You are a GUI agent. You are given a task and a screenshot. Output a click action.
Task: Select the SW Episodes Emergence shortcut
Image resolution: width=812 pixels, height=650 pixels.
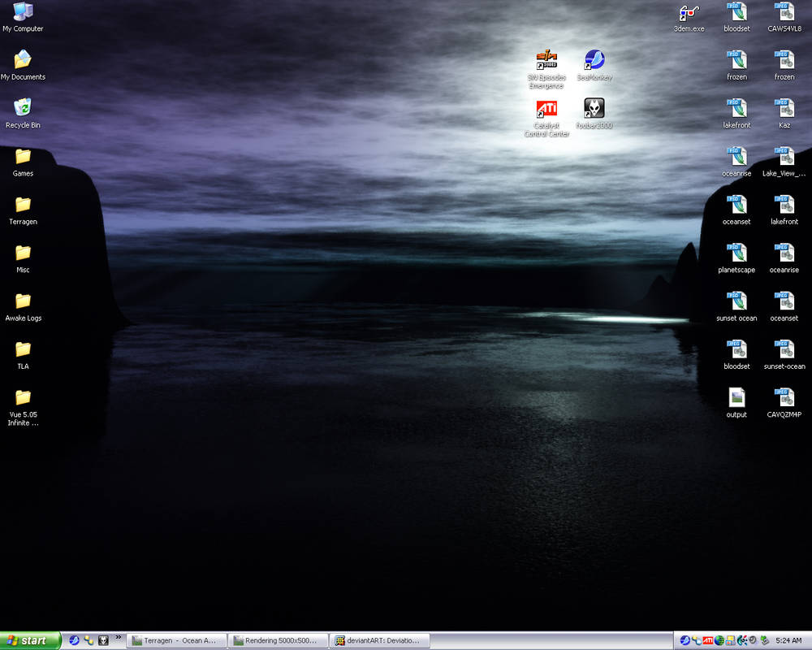point(546,69)
